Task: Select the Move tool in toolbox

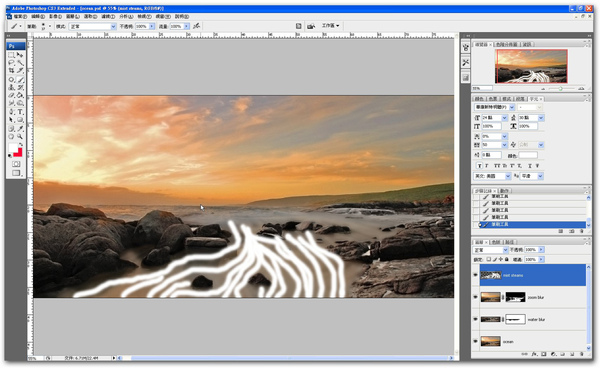Action: pos(20,55)
